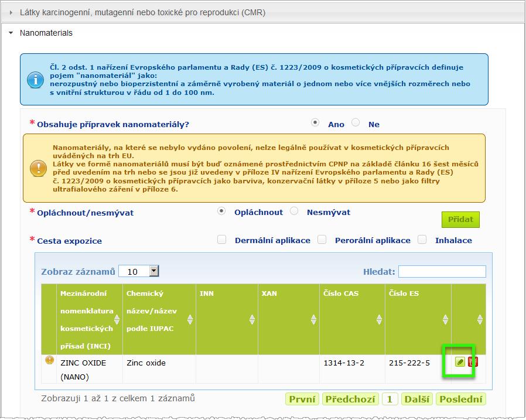Viewport: 526px width, 420px height.
Task: Check Perorální aplikace exposure route
Action: tap(322, 240)
